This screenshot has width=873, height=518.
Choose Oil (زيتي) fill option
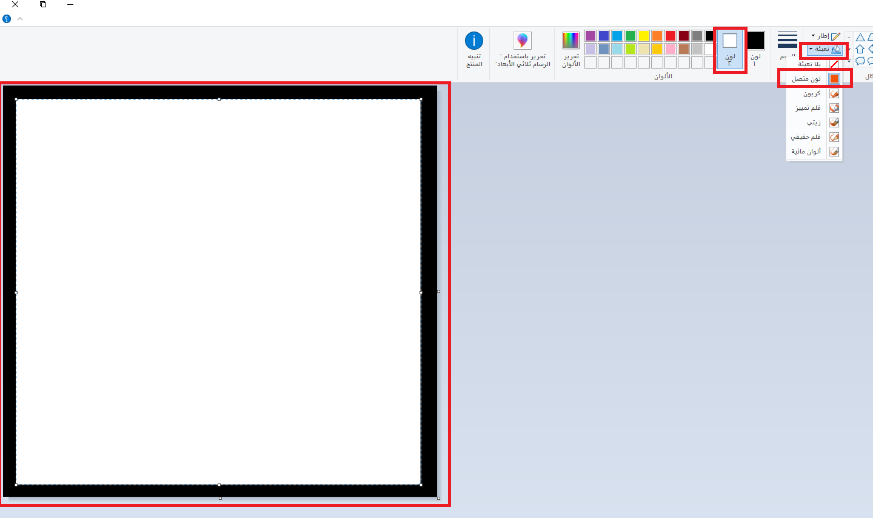pyautogui.click(x=814, y=123)
